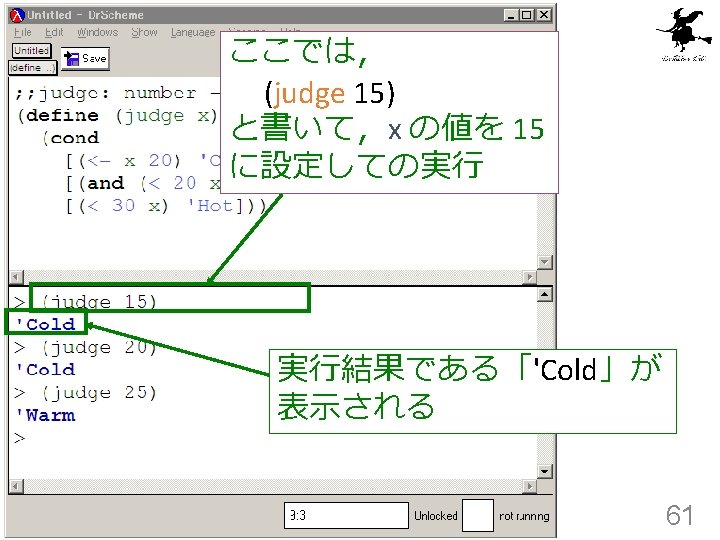Open the (define ...) dropdown
Viewport: 720px width, 540px height.
32,68
